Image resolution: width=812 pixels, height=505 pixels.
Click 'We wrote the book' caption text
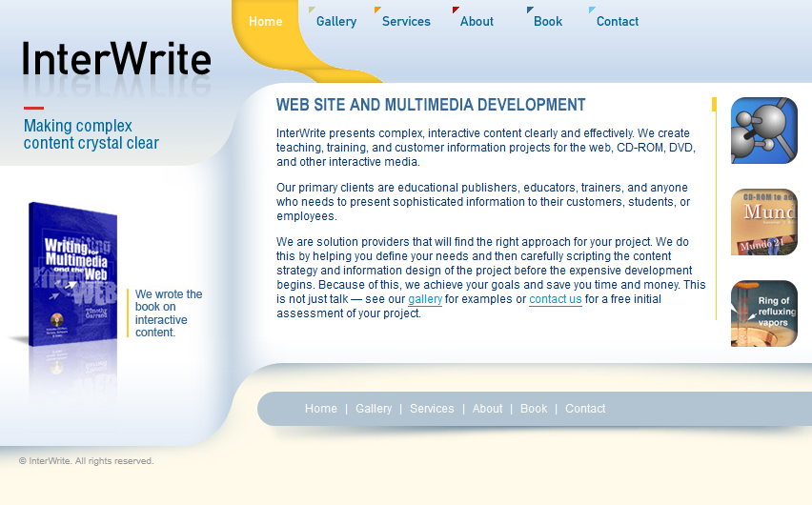click(x=169, y=313)
